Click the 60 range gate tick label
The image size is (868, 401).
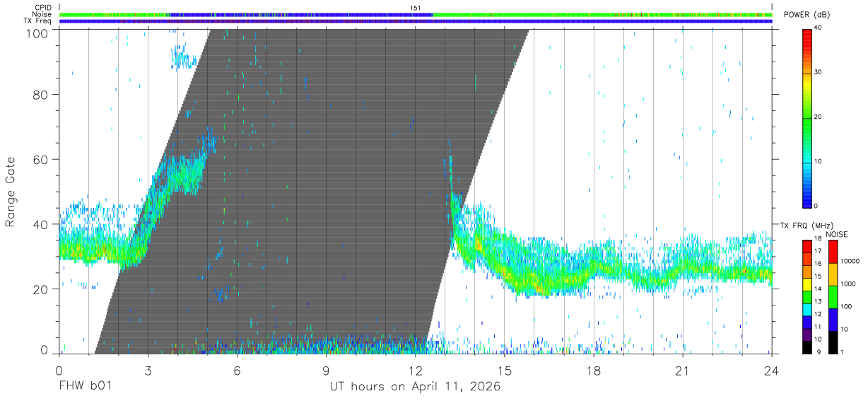(x=40, y=159)
